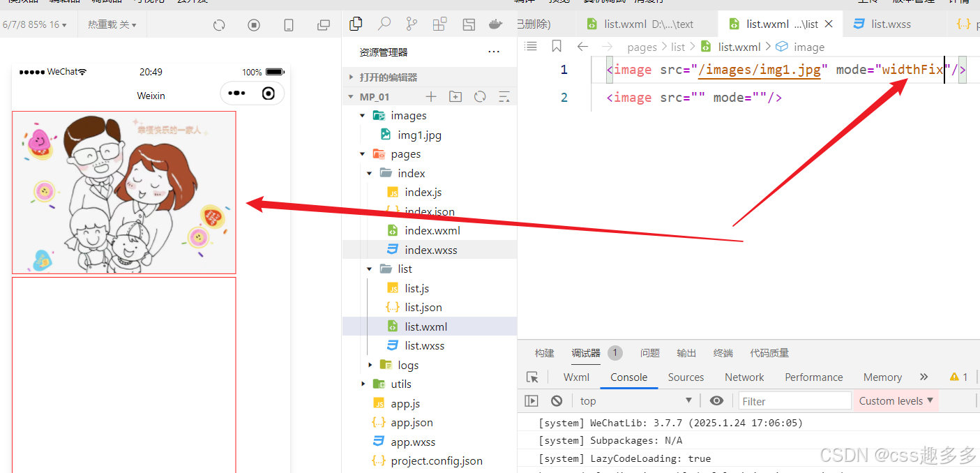
Task: Collapse the index folder
Action: 370,173
